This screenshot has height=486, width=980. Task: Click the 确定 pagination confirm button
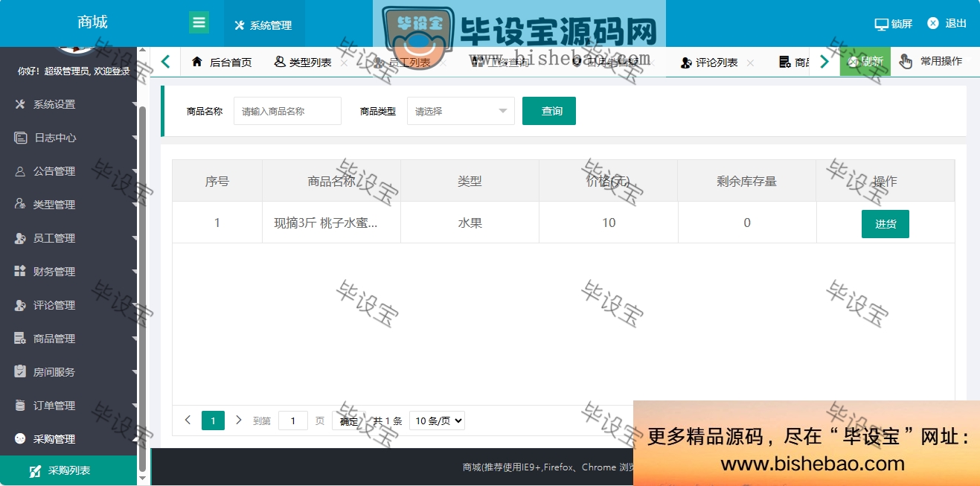point(349,421)
